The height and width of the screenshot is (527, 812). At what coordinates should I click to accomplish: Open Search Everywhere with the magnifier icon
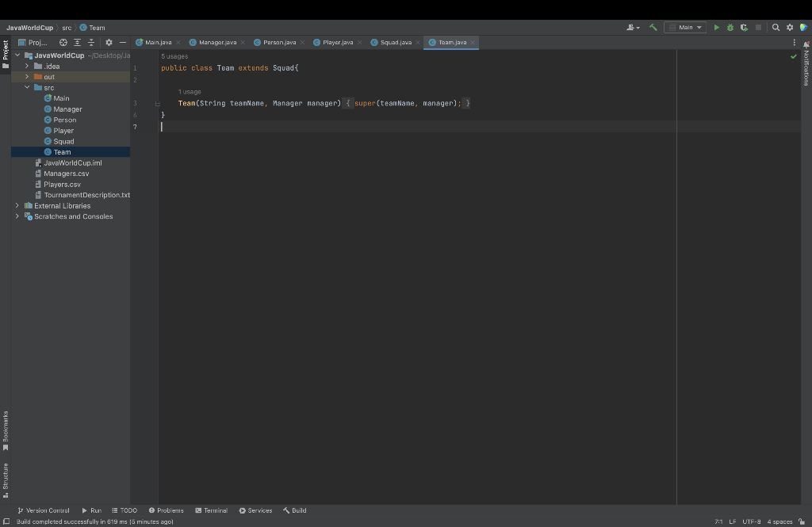(775, 26)
